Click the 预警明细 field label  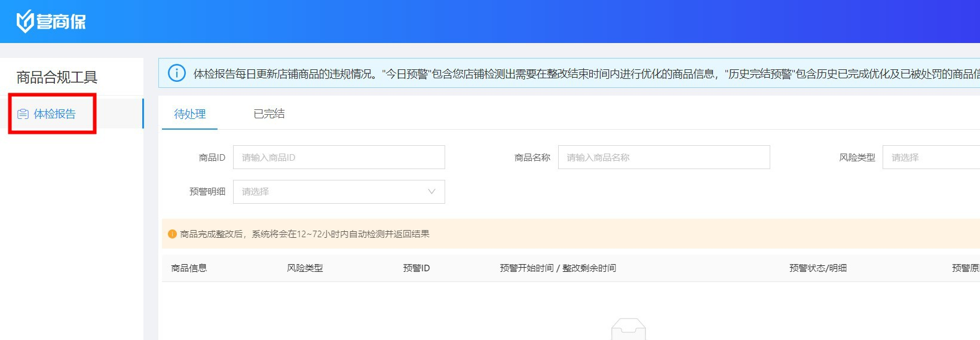click(x=207, y=192)
